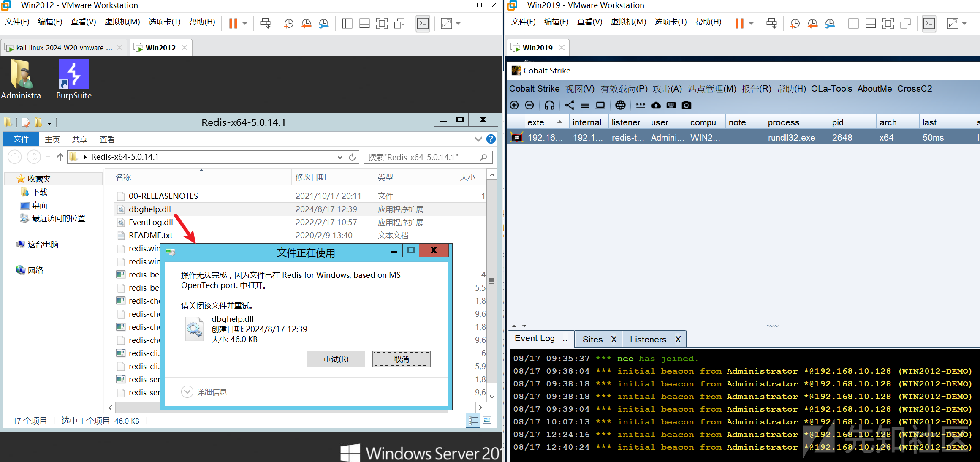The height and width of the screenshot is (462, 980).
Task: Take a snapshot of Win2019 VM
Action: [x=795, y=23]
